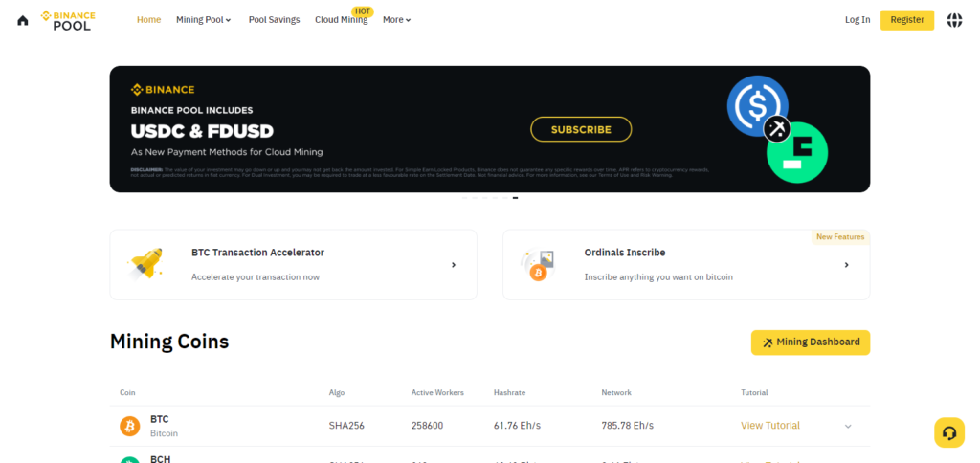980x463 pixels.
Task: Expand the BTC row details chevron
Action: coord(848,426)
